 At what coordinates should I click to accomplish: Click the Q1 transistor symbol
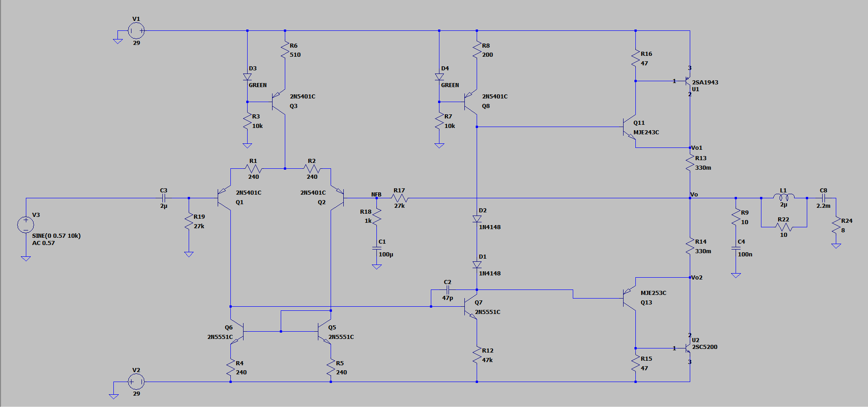pos(224,198)
